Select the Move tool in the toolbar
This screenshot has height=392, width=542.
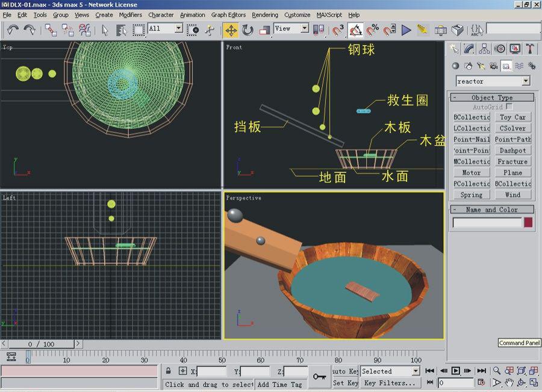[x=231, y=30]
